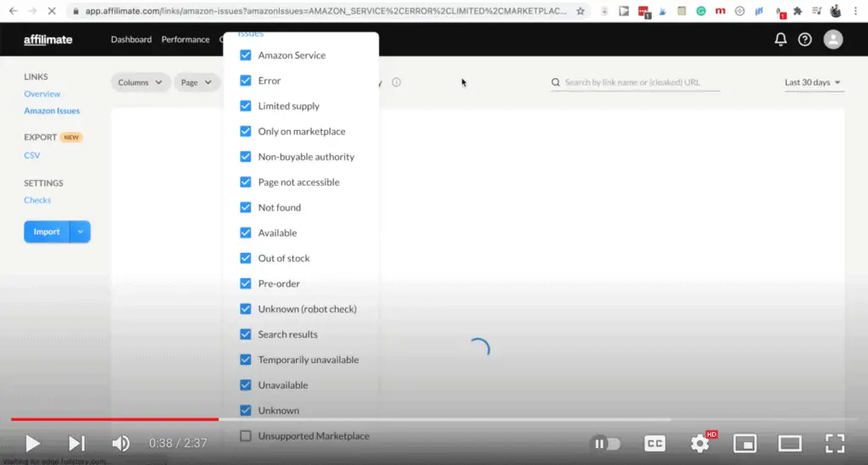Click the blue Import button
Image resolution: width=868 pixels, height=465 pixels.
(47, 232)
